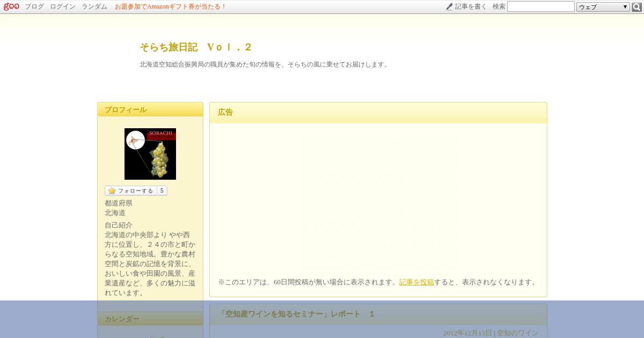Expand the ウェブ search scope dropdown
644x338 pixels.
click(x=603, y=7)
